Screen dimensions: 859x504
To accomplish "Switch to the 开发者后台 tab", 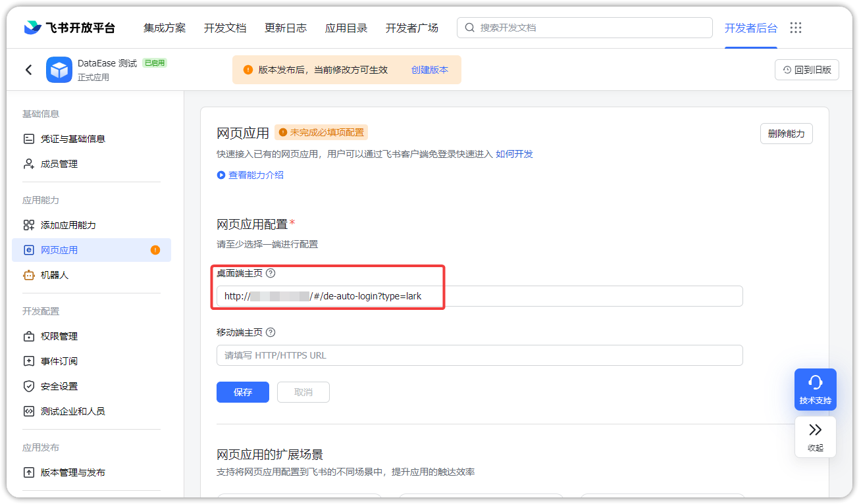I will pyautogui.click(x=751, y=28).
